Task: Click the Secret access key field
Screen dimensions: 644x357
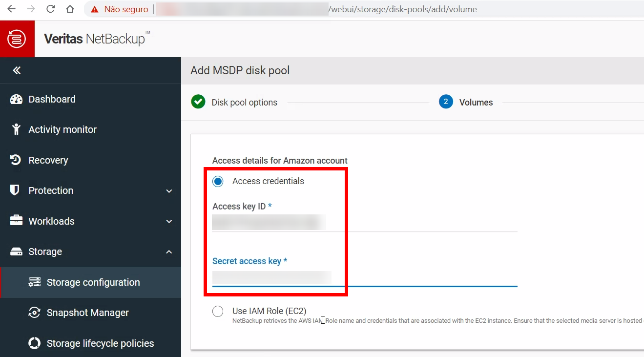Action: 364,278
